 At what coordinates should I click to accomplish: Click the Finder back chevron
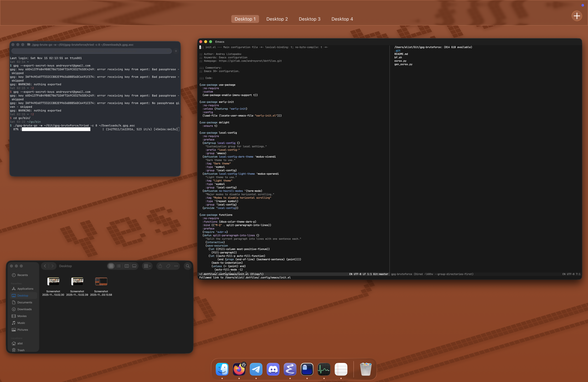pos(45,266)
